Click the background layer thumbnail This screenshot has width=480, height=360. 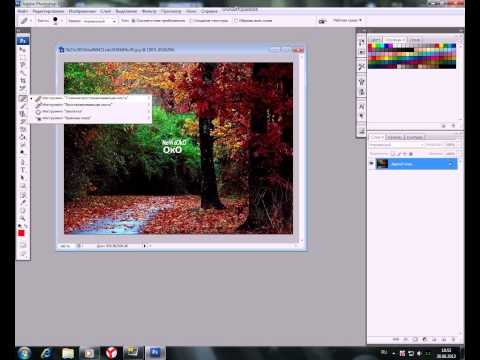pos(382,164)
